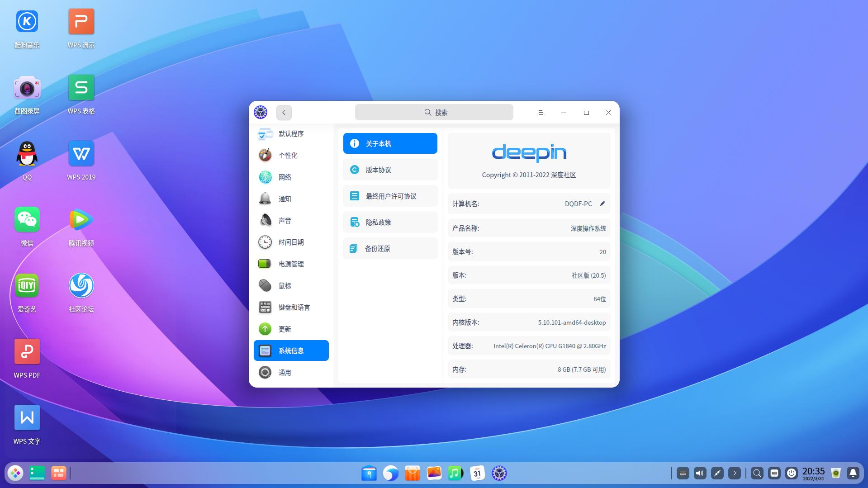Open the 隐私政策 page

click(390, 222)
